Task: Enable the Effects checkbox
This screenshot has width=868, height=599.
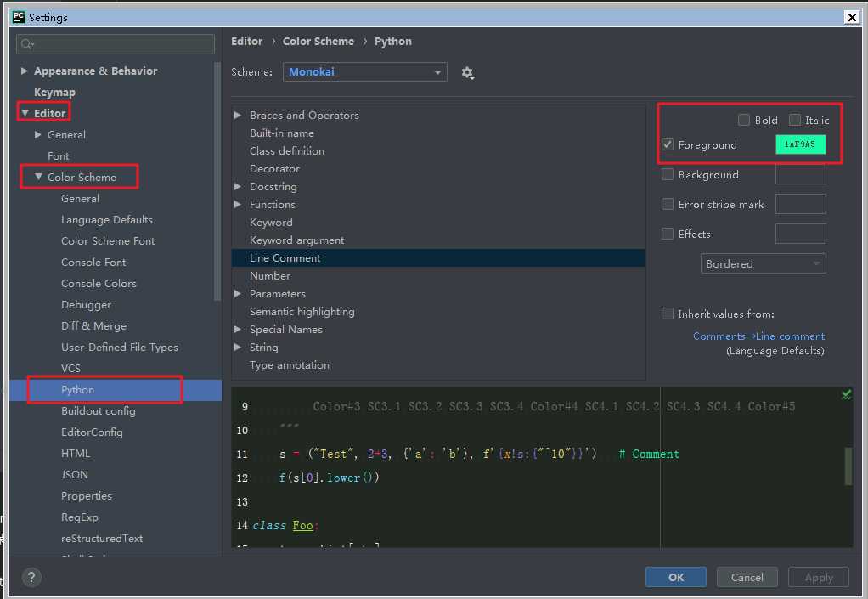Action: pyautogui.click(x=668, y=234)
